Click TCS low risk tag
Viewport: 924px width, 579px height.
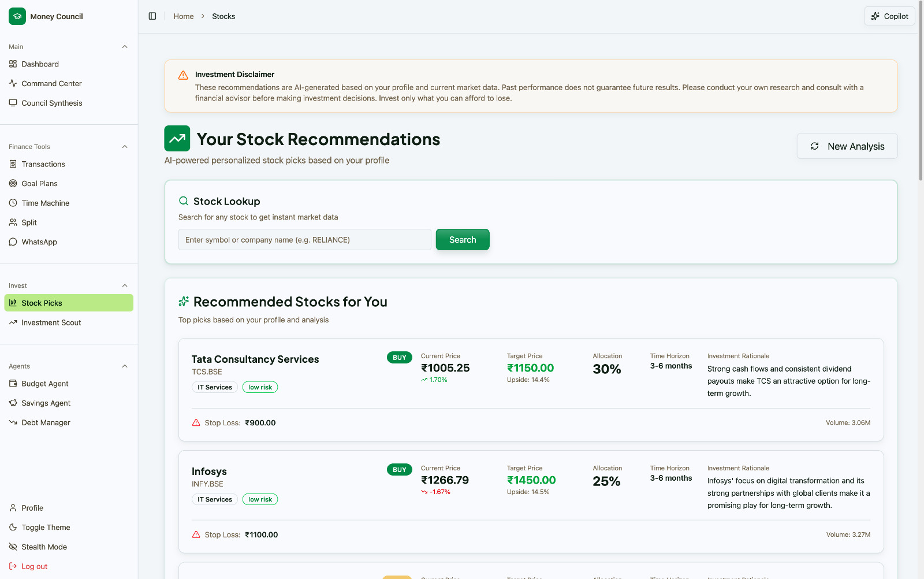[260, 387]
